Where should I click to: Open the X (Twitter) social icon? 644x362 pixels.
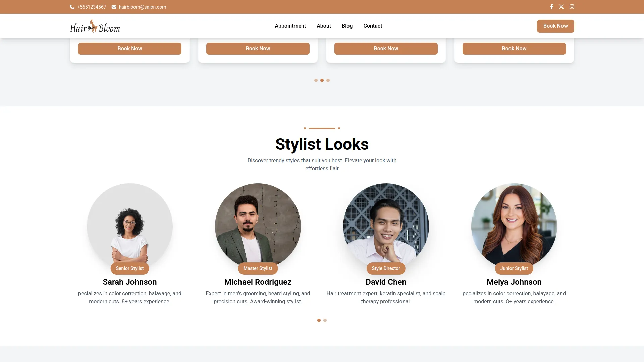click(x=561, y=7)
